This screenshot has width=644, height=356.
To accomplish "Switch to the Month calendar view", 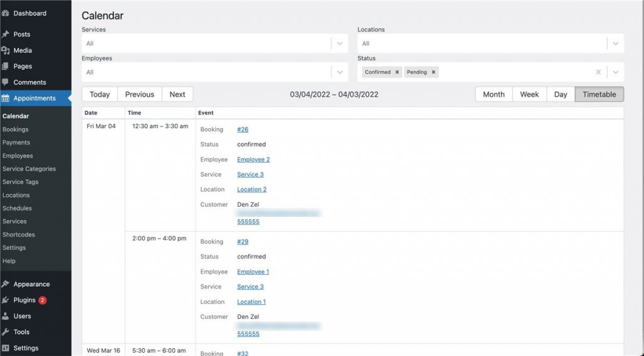I will coord(494,94).
